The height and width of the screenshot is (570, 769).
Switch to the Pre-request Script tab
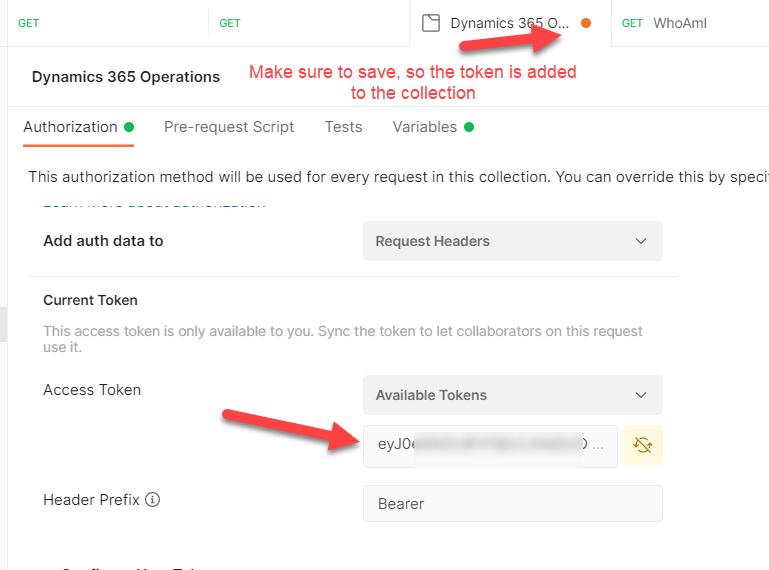tap(229, 127)
